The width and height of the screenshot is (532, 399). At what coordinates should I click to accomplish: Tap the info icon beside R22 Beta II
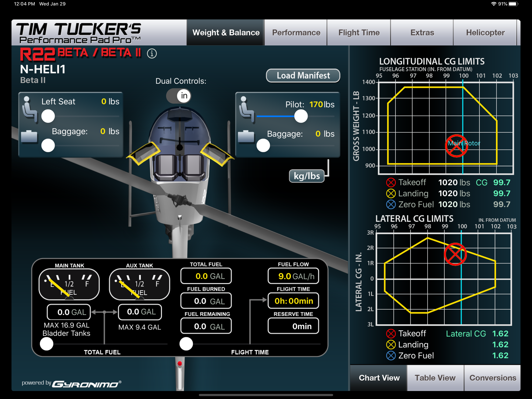pos(152,53)
